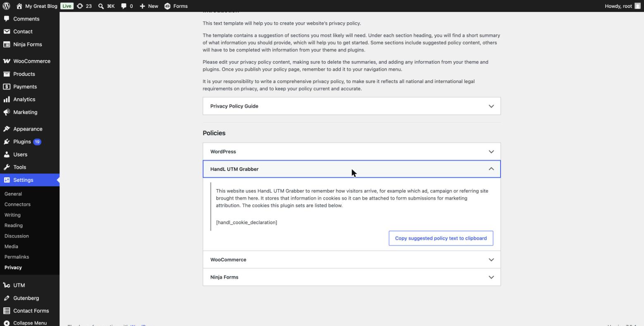Click the Marketing megaphone icon
644x326 pixels.
point(7,112)
